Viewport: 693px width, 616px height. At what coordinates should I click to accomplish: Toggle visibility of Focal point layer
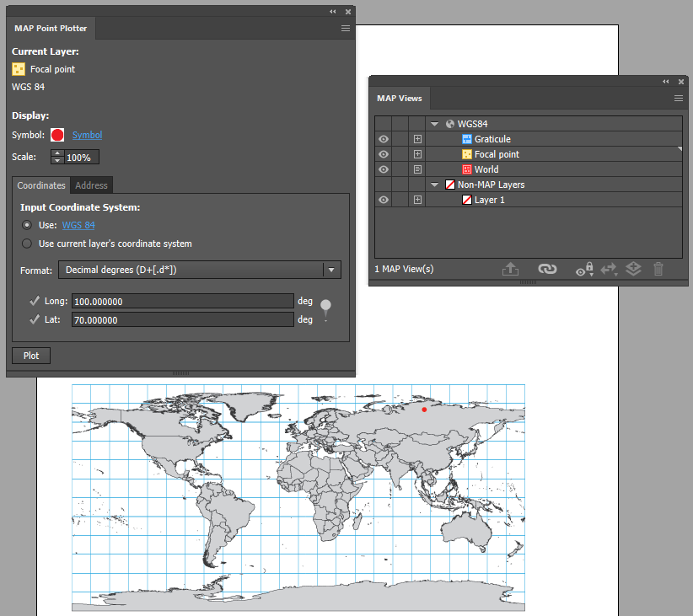[384, 154]
